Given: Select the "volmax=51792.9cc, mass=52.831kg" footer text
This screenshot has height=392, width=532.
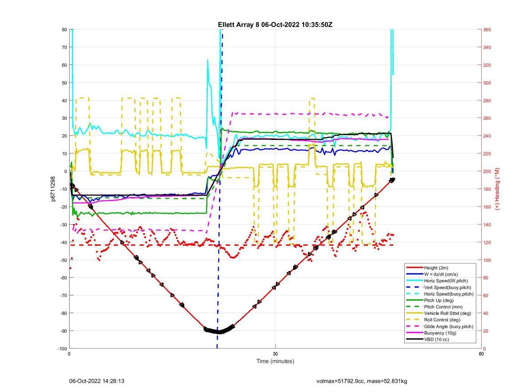Looking at the screenshot, I should click(x=362, y=381).
